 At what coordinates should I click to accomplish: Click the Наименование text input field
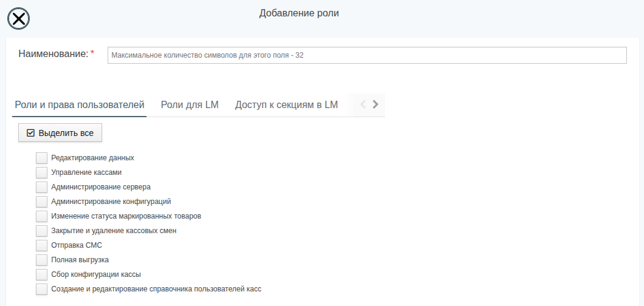[x=367, y=55]
